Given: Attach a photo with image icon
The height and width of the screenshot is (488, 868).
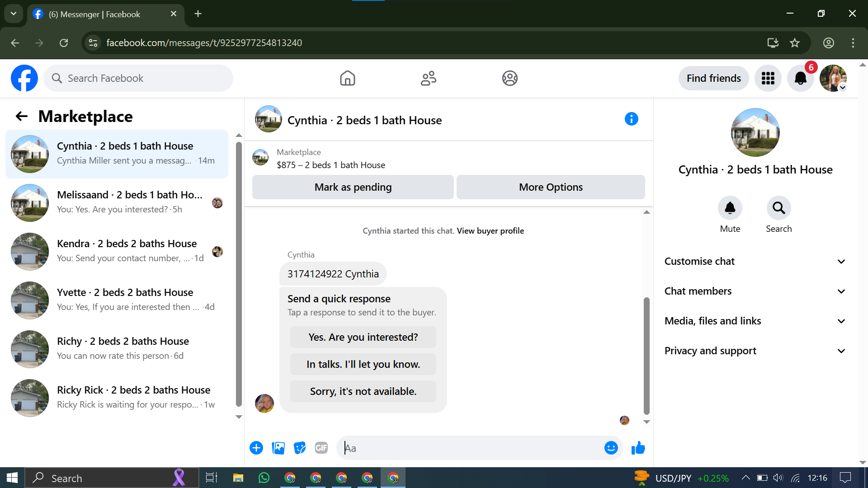Looking at the screenshot, I should click(x=278, y=448).
